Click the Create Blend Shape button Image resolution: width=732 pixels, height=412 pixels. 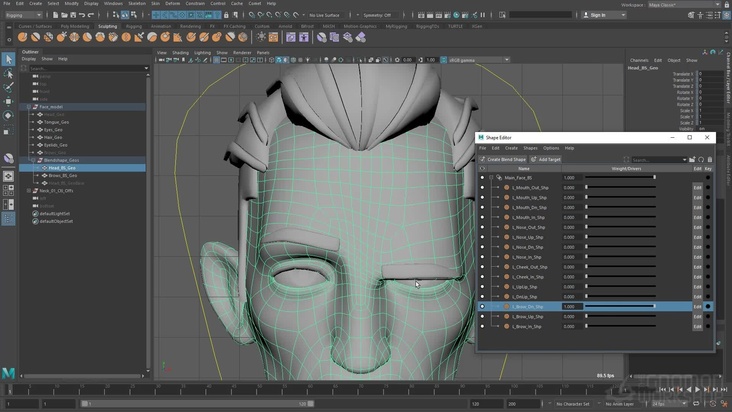(x=502, y=160)
